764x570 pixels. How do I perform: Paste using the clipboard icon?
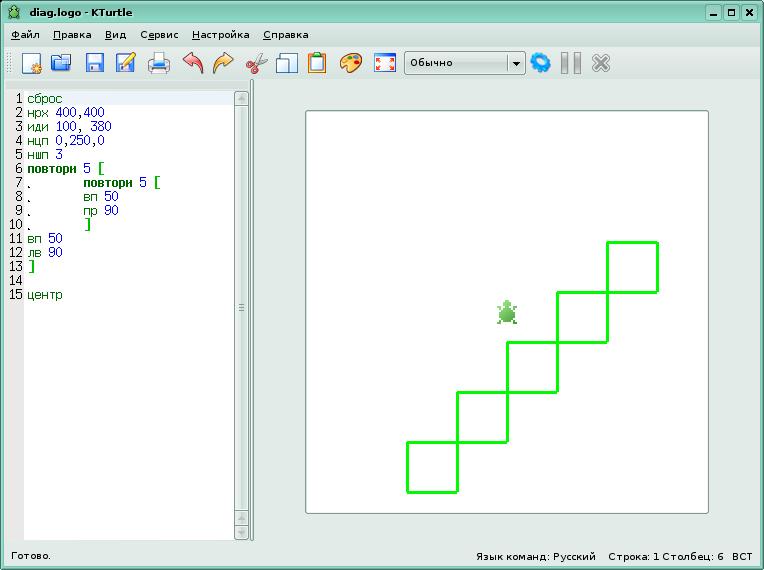point(317,63)
